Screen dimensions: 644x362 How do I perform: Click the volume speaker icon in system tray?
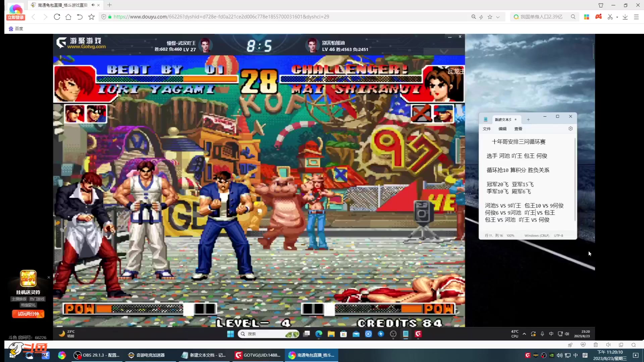pyautogui.click(x=559, y=355)
